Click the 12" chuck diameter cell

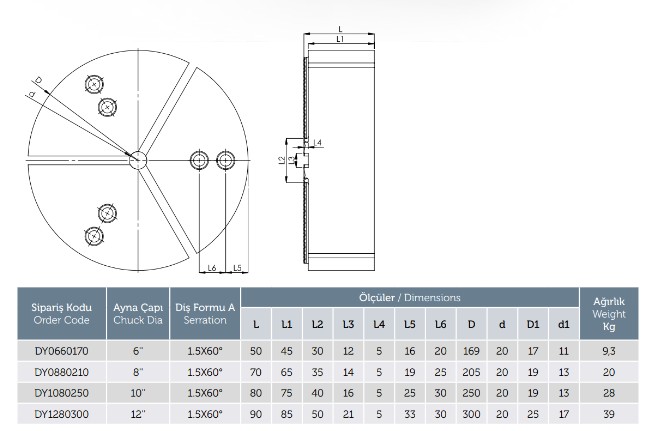pos(136,411)
